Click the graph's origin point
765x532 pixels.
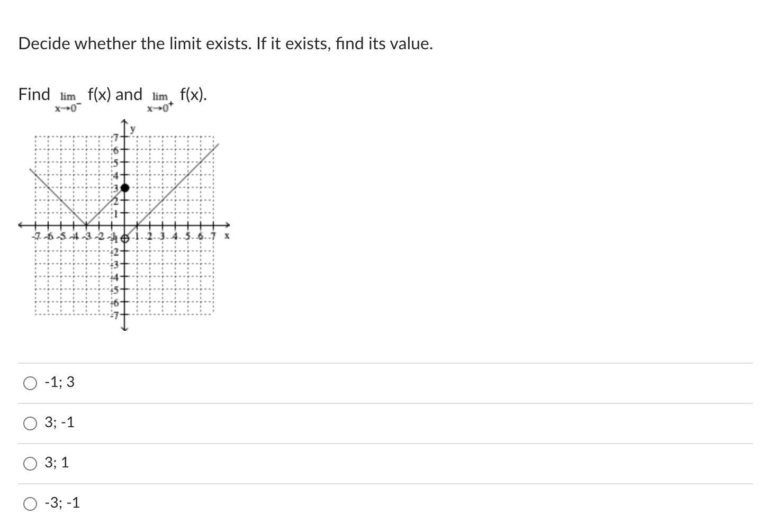pos(123,226)
